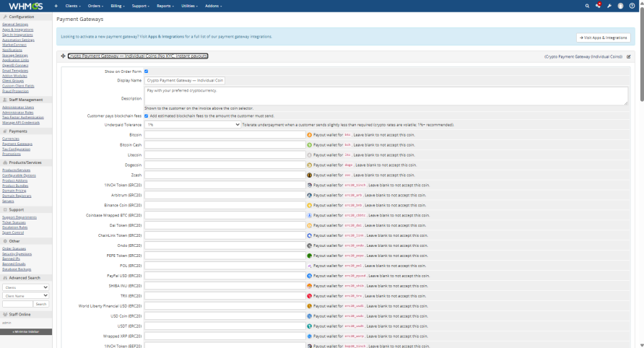Viewport: 644px width, 348px height.
Task: Open the notifications icon with red badge
Action: tap(599, 5)
